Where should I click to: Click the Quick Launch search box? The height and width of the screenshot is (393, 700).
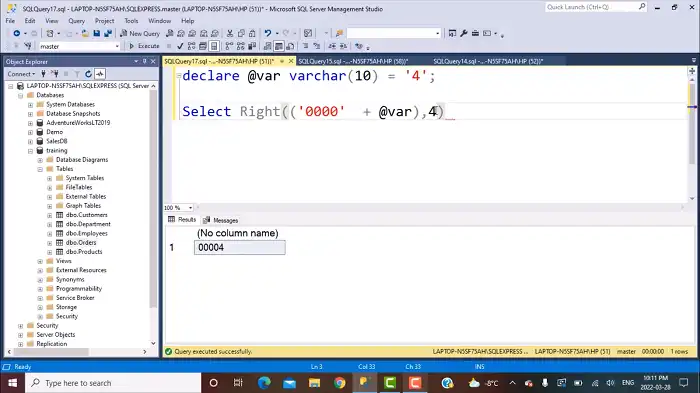click(x=596, y=7)
